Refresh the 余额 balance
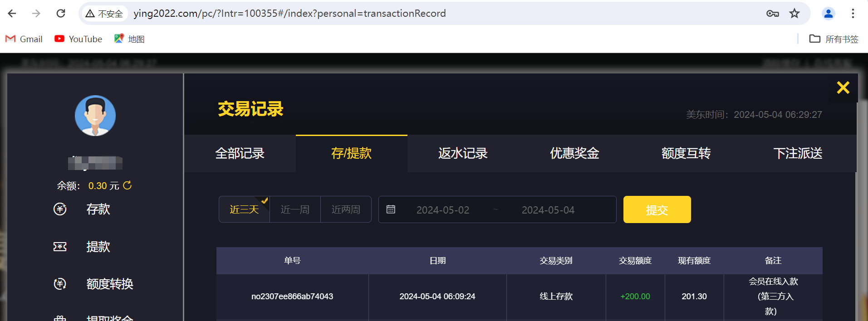This screenshot has height=321, width=868. pos(128,185)
